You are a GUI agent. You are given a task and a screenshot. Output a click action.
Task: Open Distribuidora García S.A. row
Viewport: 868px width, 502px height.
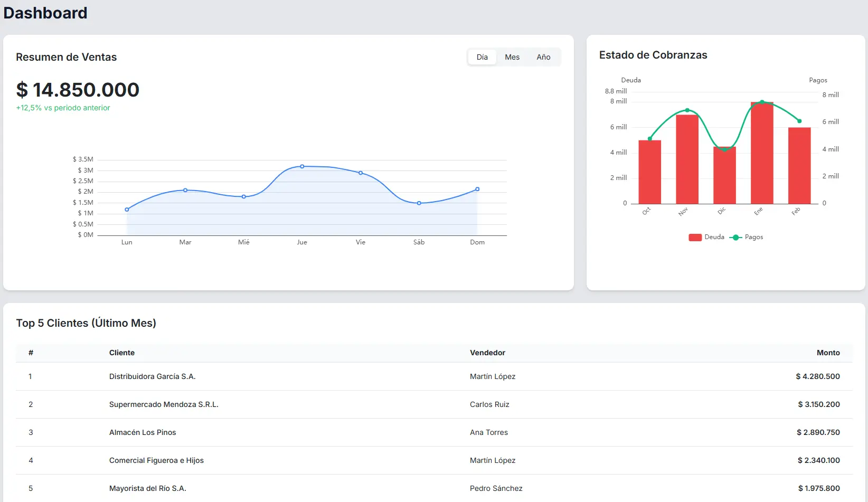pos(152,376)
